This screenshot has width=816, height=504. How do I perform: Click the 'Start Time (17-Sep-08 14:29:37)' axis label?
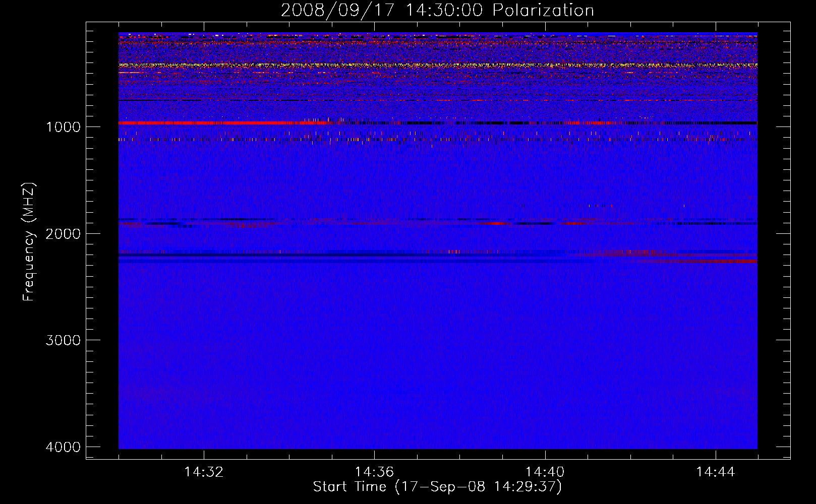(437, 487)
